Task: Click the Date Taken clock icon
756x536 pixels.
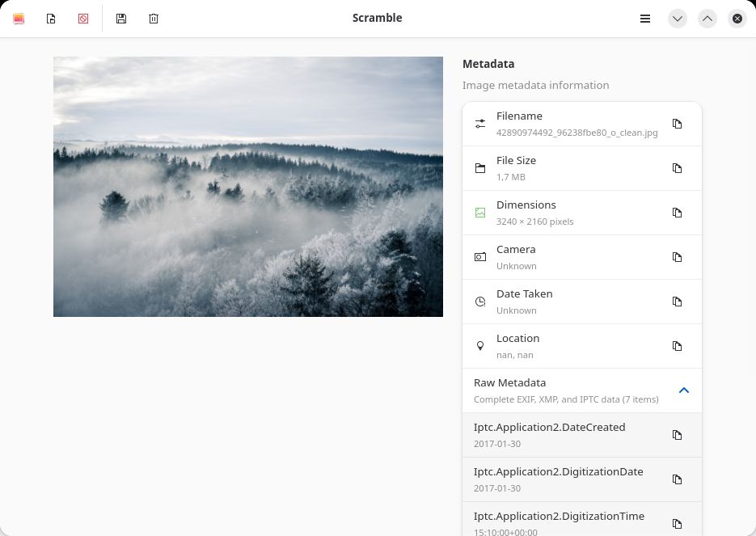Action: tap(480, 302)
